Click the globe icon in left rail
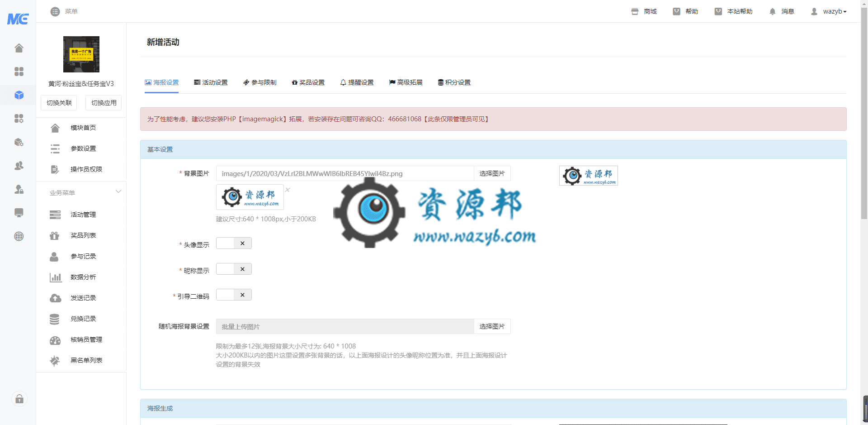The image size is (868, 425). [x=19, y=236]
